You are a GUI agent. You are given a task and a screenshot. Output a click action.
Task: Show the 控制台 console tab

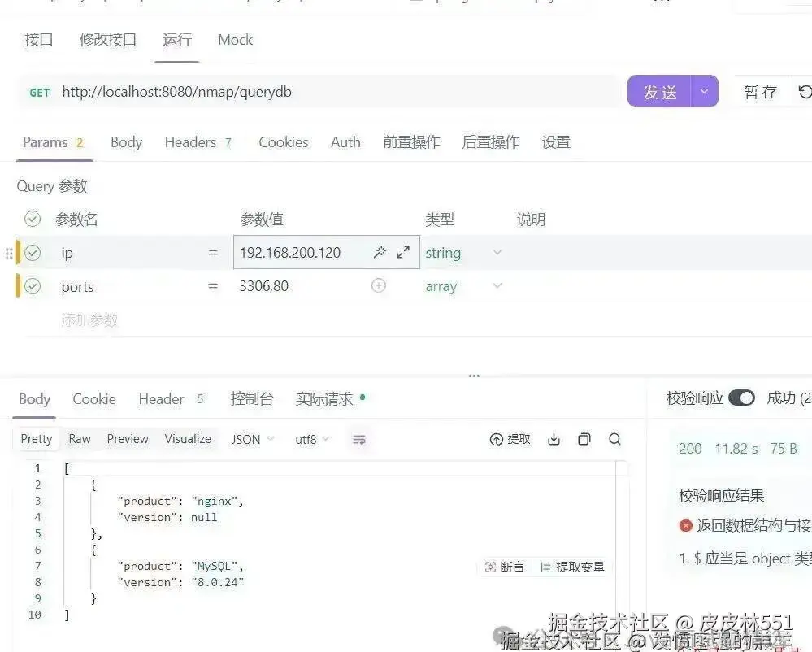point(252,399)
